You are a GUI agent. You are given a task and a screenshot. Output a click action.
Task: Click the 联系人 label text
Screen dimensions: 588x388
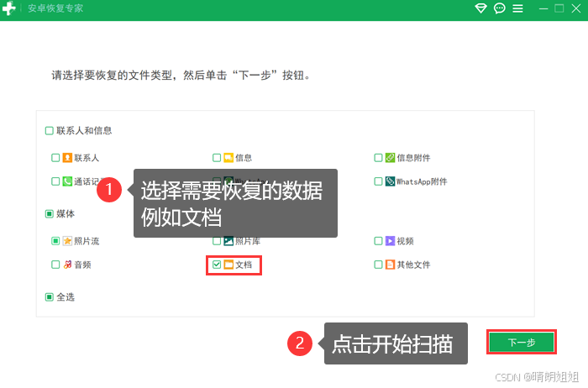(x=87, y=158)
